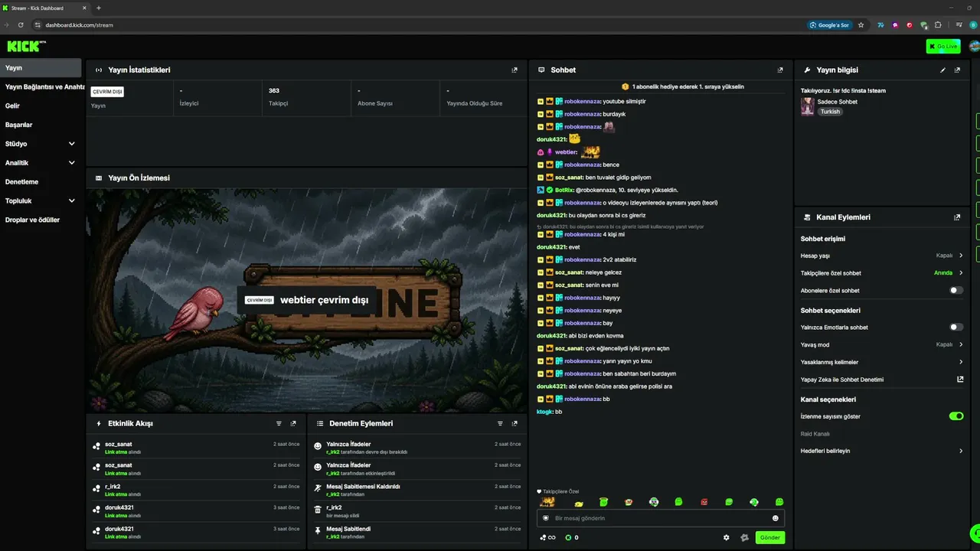This screenshot has height=551, width=980.
Task: Edit stream info with the pencil icon
Action: coord(942,70)
